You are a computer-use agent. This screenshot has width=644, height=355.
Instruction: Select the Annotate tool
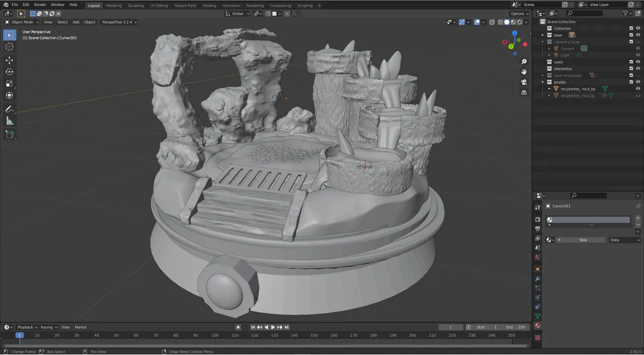[x=10, y=109]
